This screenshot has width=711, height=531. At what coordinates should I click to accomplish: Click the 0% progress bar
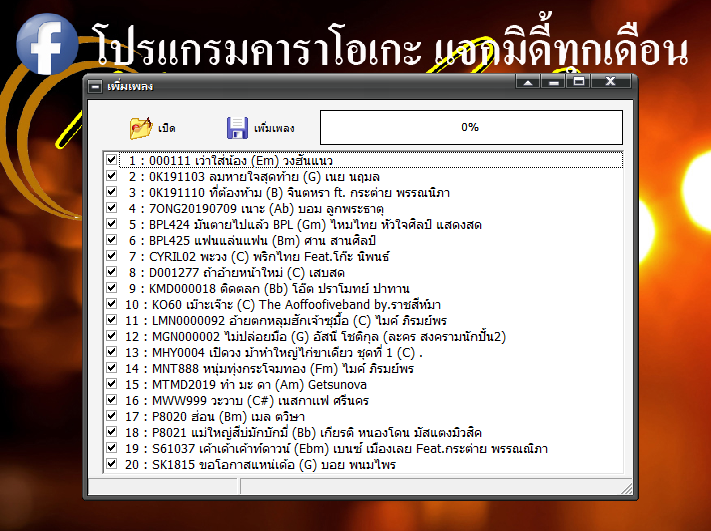(x=471, y=127)
